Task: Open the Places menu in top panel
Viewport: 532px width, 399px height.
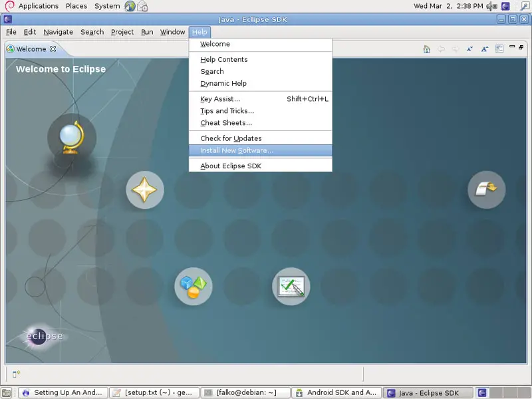Action: [76, 6]
